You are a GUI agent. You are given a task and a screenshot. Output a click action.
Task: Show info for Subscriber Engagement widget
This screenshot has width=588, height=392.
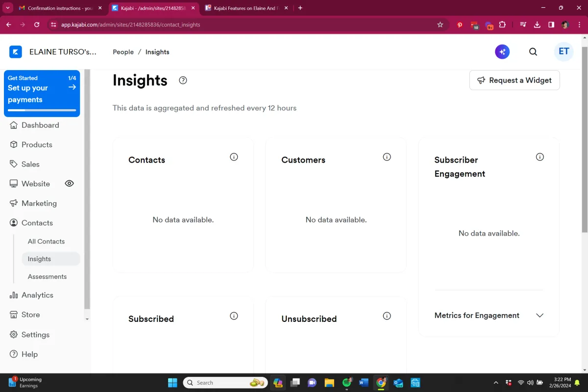(x=540, y=157)
